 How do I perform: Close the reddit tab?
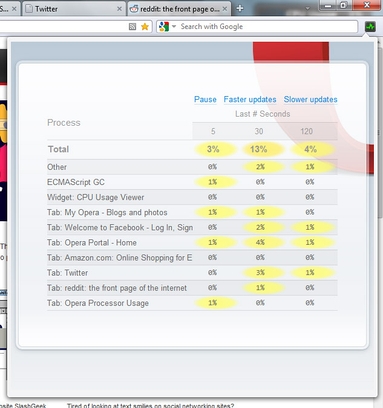[x=225, y=9]
